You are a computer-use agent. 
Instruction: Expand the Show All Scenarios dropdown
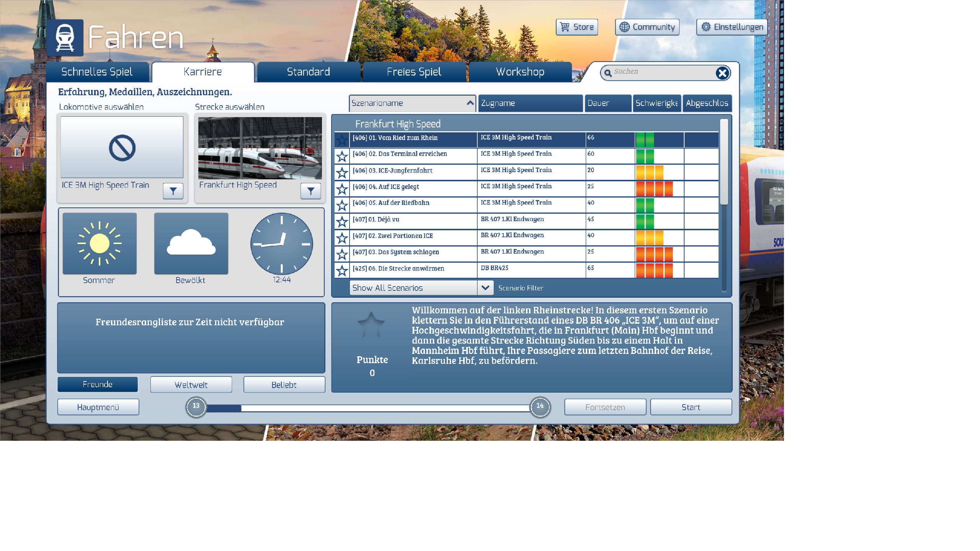485,288
